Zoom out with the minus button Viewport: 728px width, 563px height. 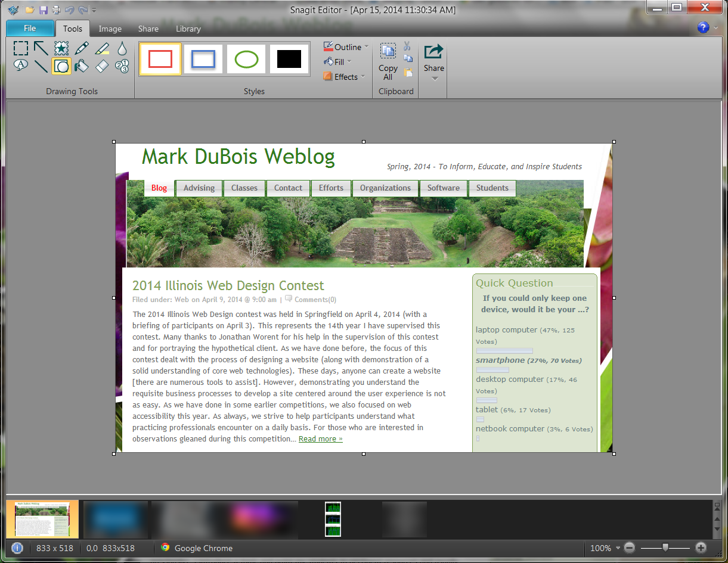(630, 548)
